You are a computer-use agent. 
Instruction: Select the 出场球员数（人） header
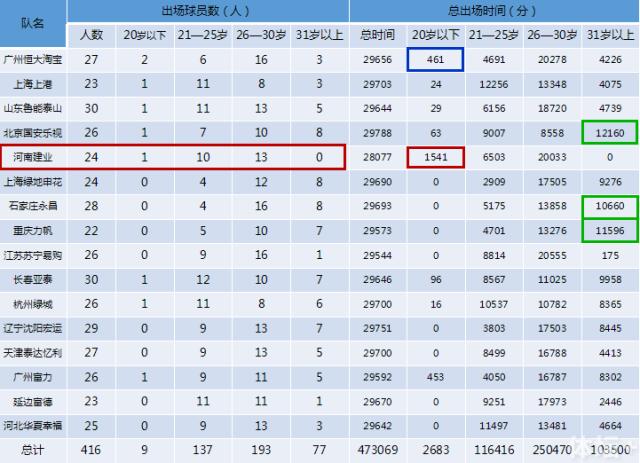pos(206,10)
